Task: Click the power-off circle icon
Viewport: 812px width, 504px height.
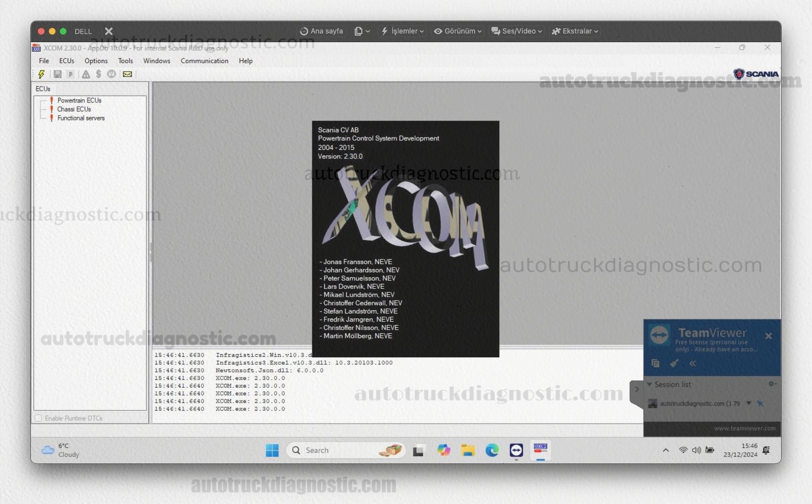Action: point(112,74)
